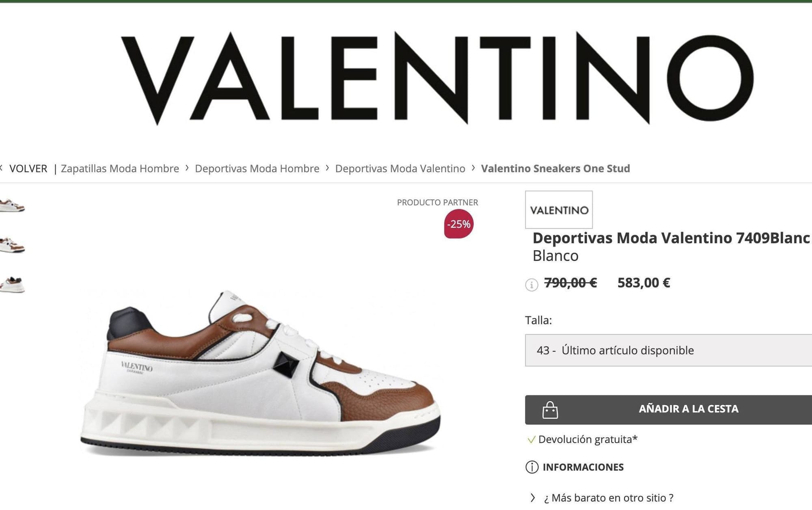Click the shopping bag icon on cart button
Viewport: 812px width, 510px height.
click(x=550, y=410)
